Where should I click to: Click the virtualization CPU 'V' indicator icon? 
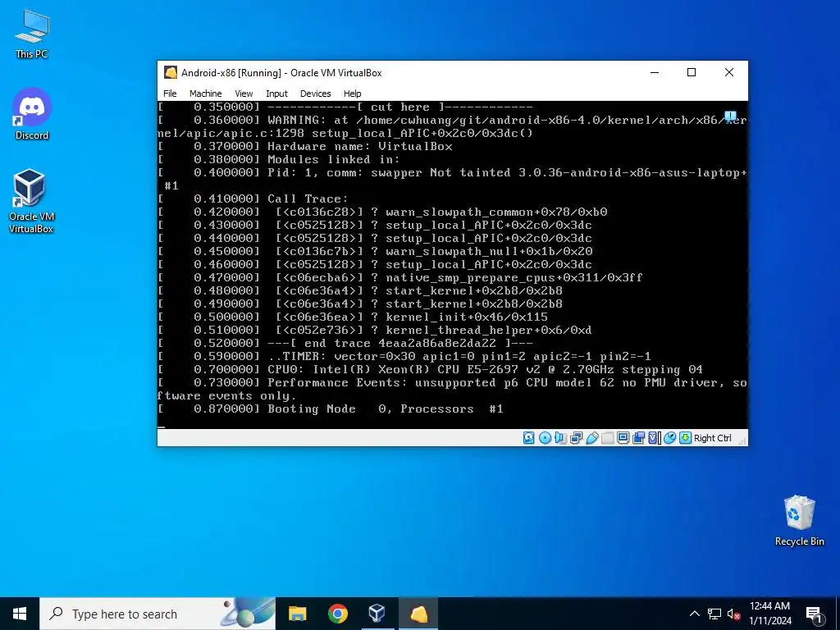[x=654, y=438]
